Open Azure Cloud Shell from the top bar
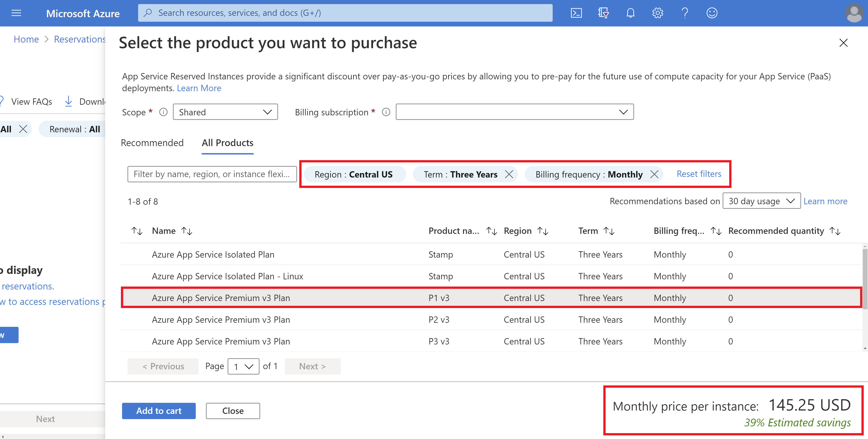Viewport: 868px width, 439px height. click(577, 13)
